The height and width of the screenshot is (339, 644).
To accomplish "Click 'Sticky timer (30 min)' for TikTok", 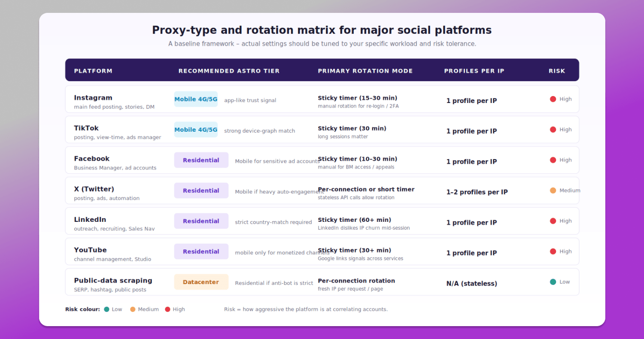I will (x=352, y=128).
